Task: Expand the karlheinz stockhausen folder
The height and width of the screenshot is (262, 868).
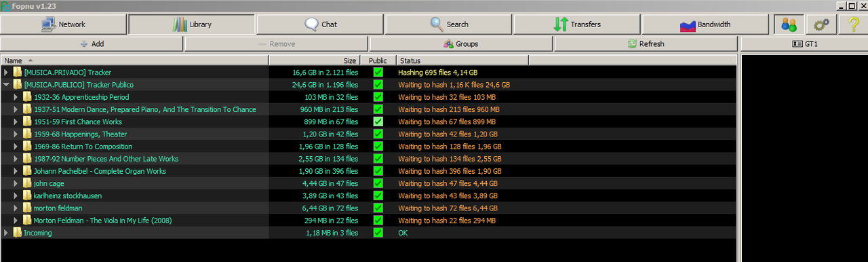Action: pyautogui.click(x=16, y=195)
